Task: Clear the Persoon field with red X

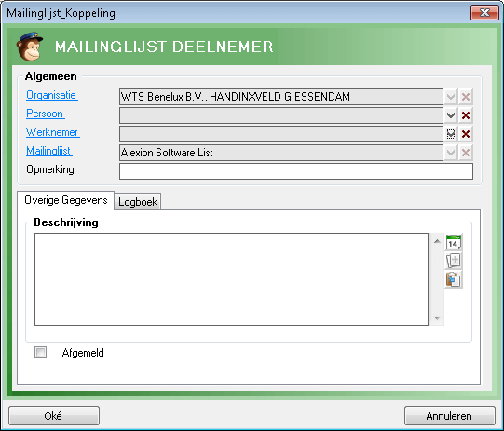Action: click(x=466, y=115)
